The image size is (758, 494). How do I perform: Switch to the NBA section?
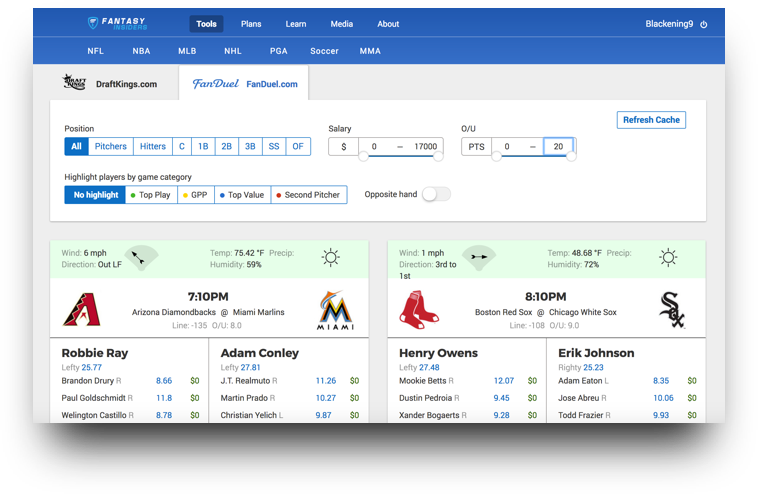141,51
